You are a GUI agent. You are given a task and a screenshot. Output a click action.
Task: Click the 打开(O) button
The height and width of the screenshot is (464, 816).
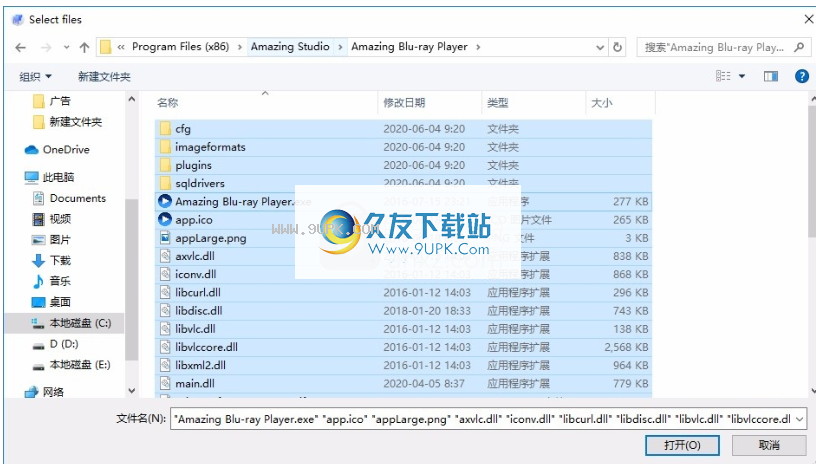[682, 445]
